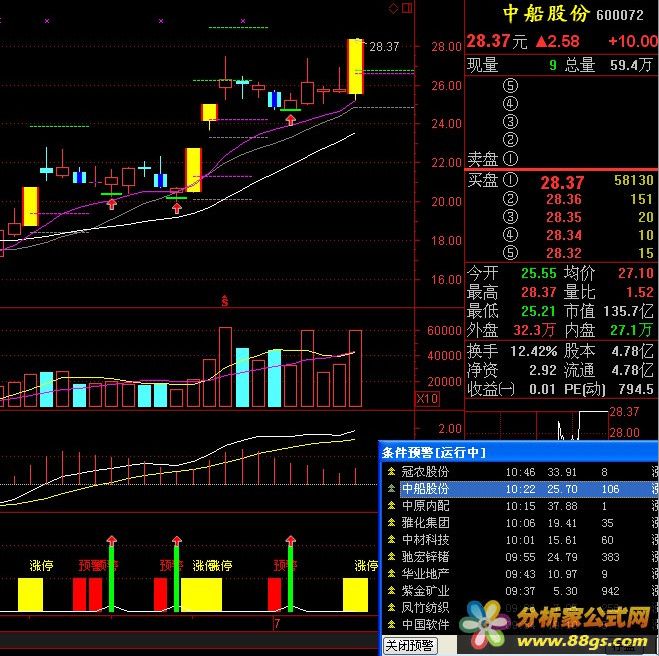Click the 最低 25.21 value
The height and width of the screenshot is (656, 659).
539,311
